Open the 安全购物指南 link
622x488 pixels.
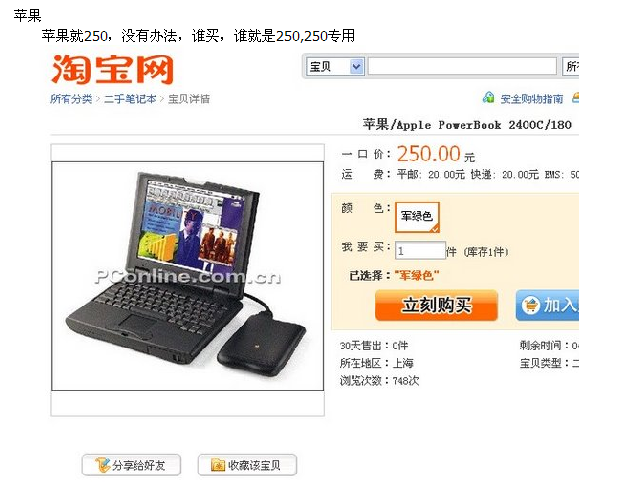click(x=532, y=99)
